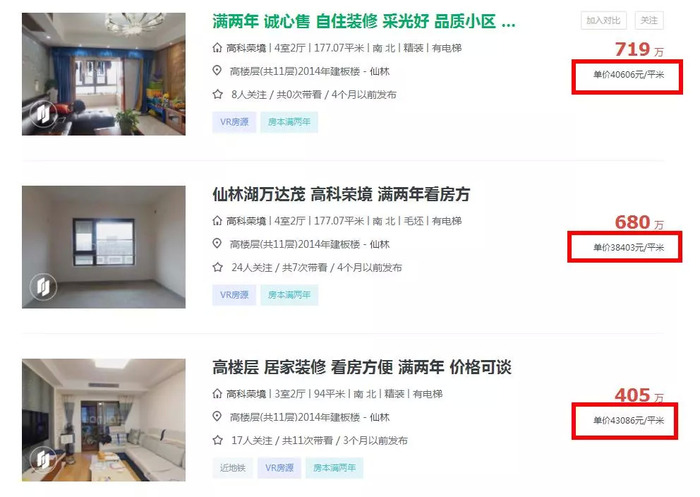700x497 pixels.
Task: Click 高科荣境 community link in third listing
Action: [x=246, y=394]
